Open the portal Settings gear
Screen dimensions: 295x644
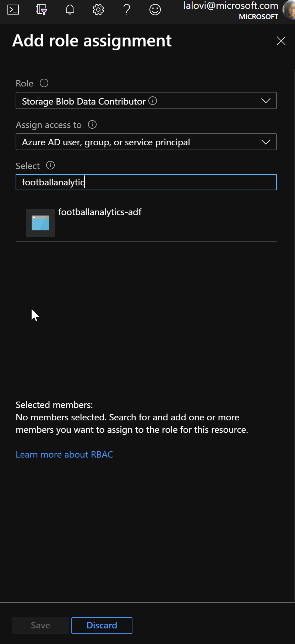tap(98, 10)
